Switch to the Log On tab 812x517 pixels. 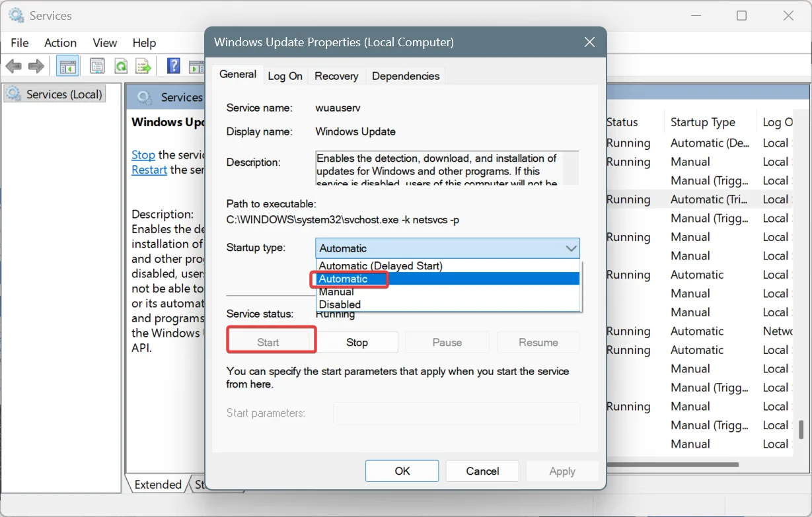tap(285, 76)
